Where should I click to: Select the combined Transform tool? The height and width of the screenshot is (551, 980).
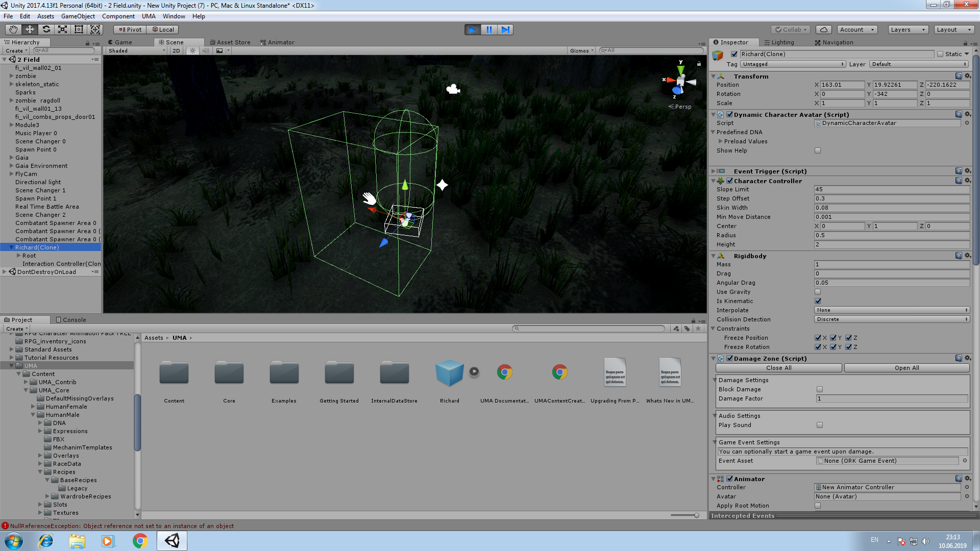click(x=95, y=30)
